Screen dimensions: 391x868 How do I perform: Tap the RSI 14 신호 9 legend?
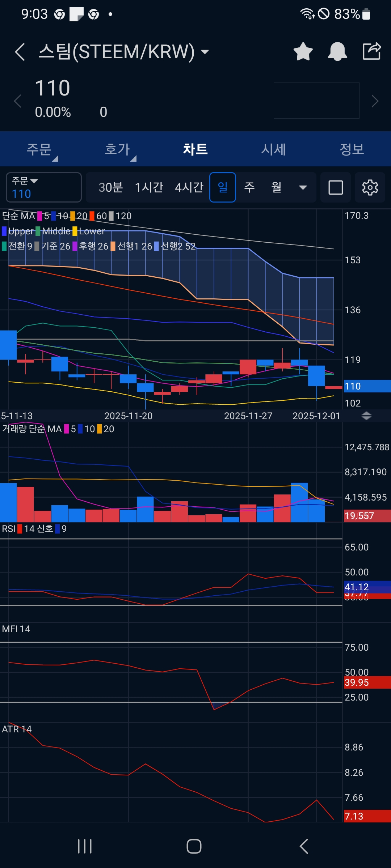click(x=34, y=529)
